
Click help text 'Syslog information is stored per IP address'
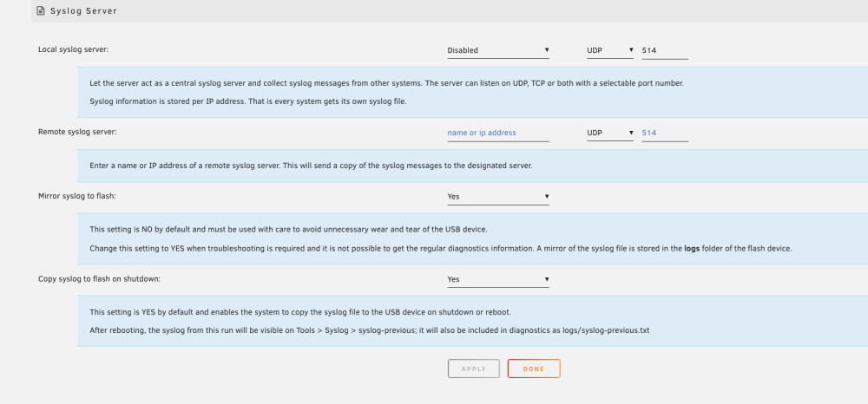[x=248, y=101]
